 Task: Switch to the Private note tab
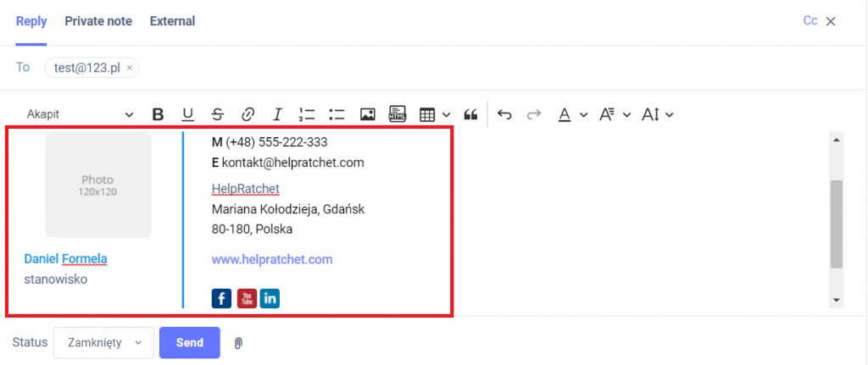[x=98, y=21]
